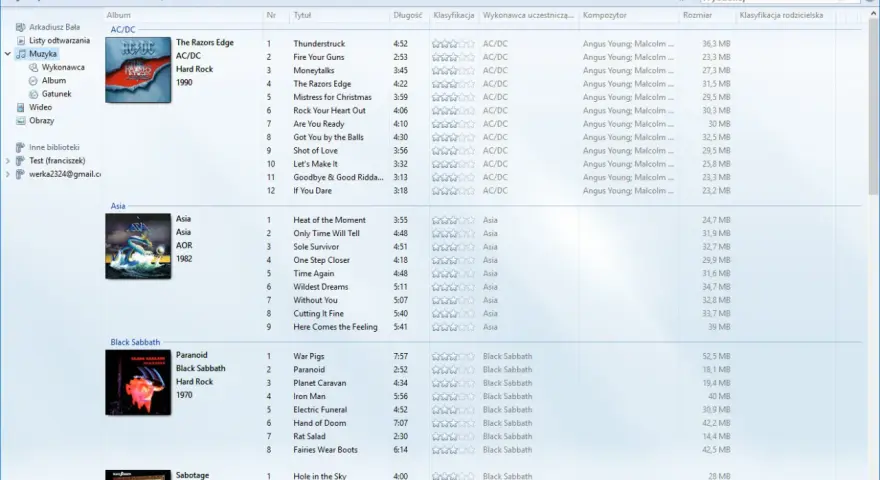This screenshot has width=880, height=480.
Task: Select the track Fairies Wear Boots
Action: [326, 450]
